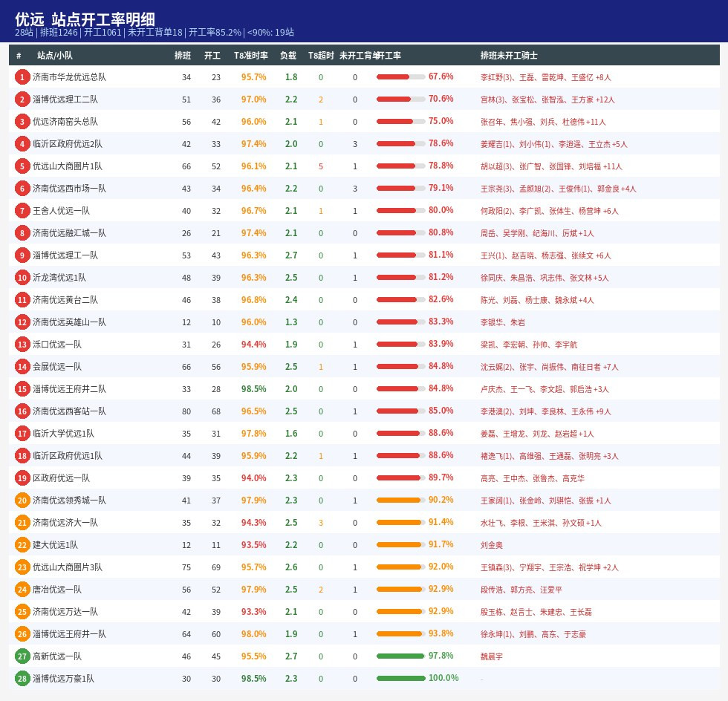Image resolution: width=728 pixels, height=701 pixels.
Task: Click the 负载 column header
Action: pos(288,55)
